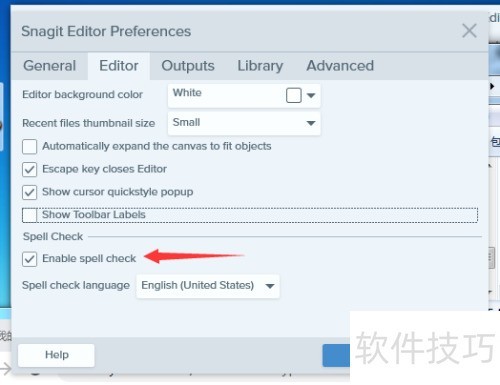Screen dimensions: 500x385
Task: Open the Outputs tab
Action: click(188, 66)
